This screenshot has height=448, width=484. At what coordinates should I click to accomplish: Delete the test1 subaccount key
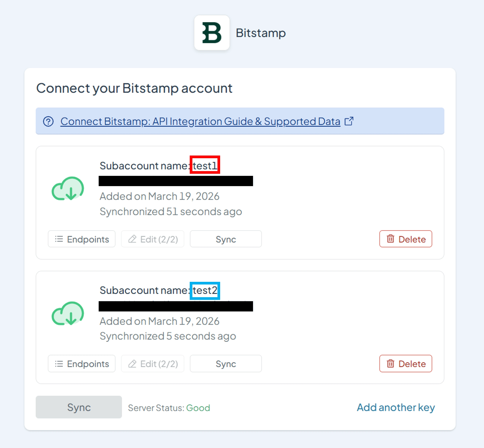406,239
